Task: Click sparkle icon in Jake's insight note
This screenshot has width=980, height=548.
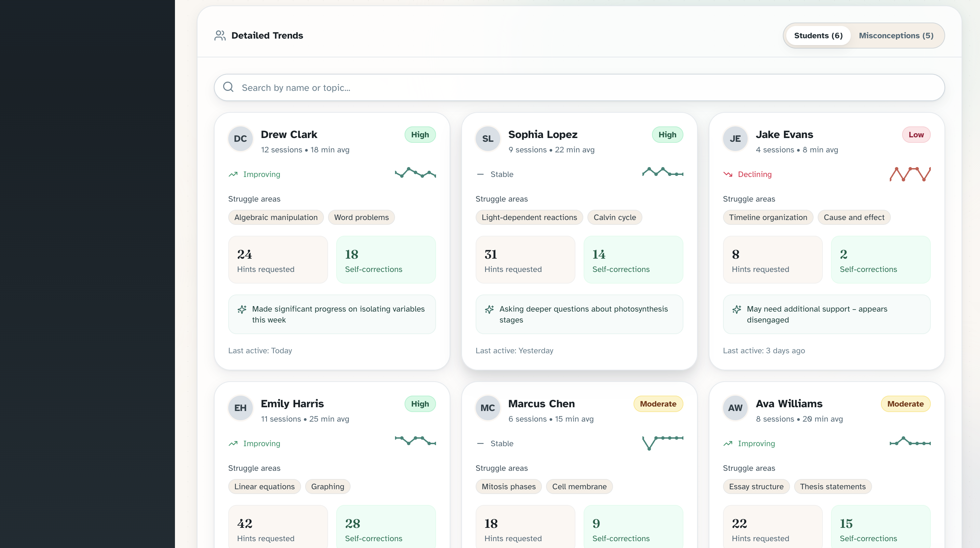Action: (x=736, y=309)
